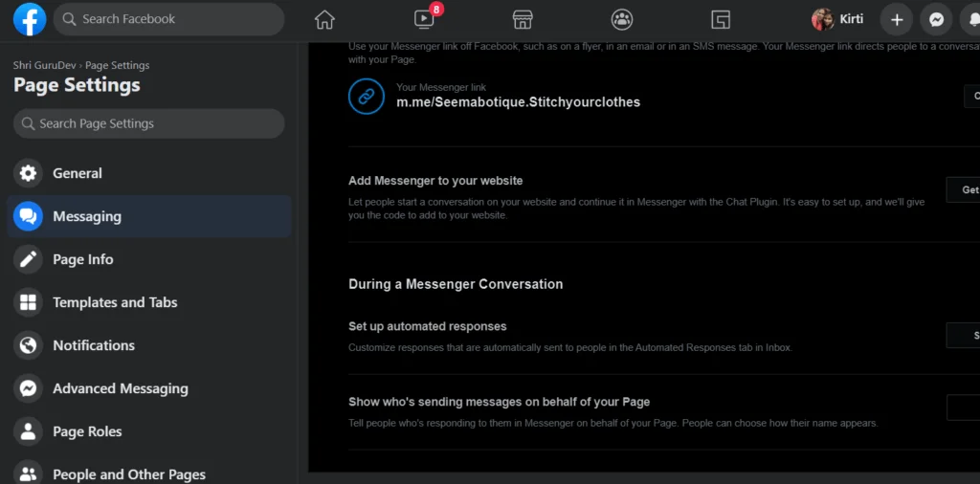Open the Home feed icon

(x=325, y=19)
